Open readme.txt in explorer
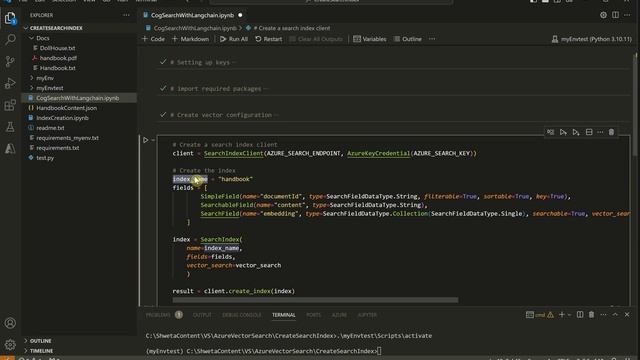640x360 pixels. click(x=50, y=128)
